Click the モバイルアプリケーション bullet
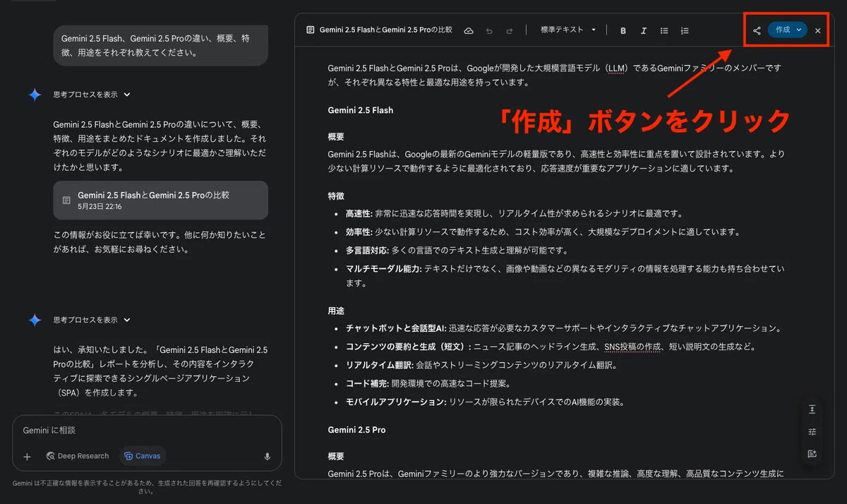Image resolution: width=847 pixels, height=504 pixels. [x=485, y=402]
